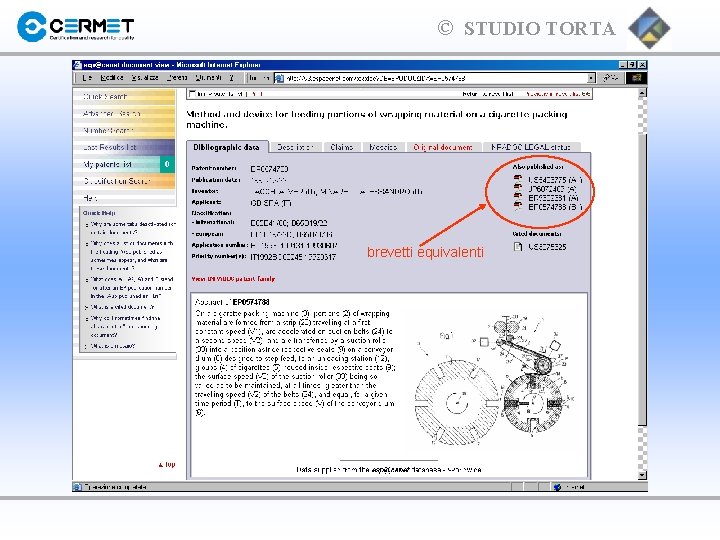The height and width of the screenshot is (540, 720).
Task: Click the green My patents counter badge
Action: (x=167, y=164)
